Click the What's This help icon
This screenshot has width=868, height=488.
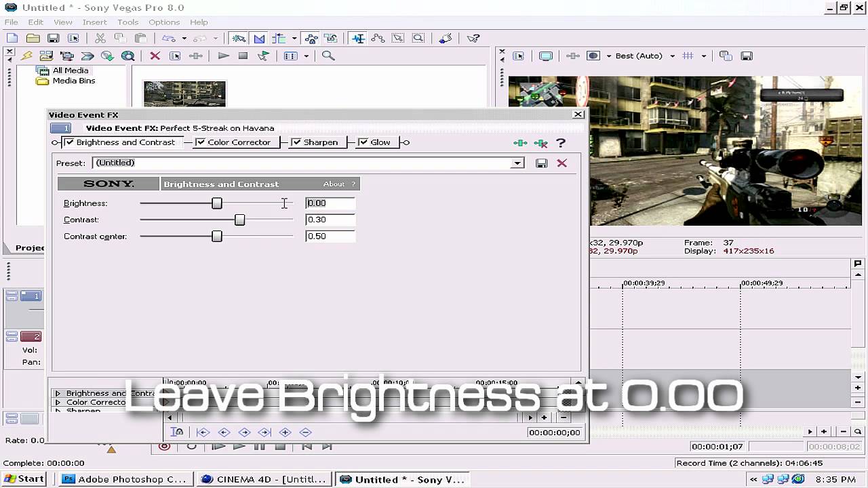[x=473, y=39]
